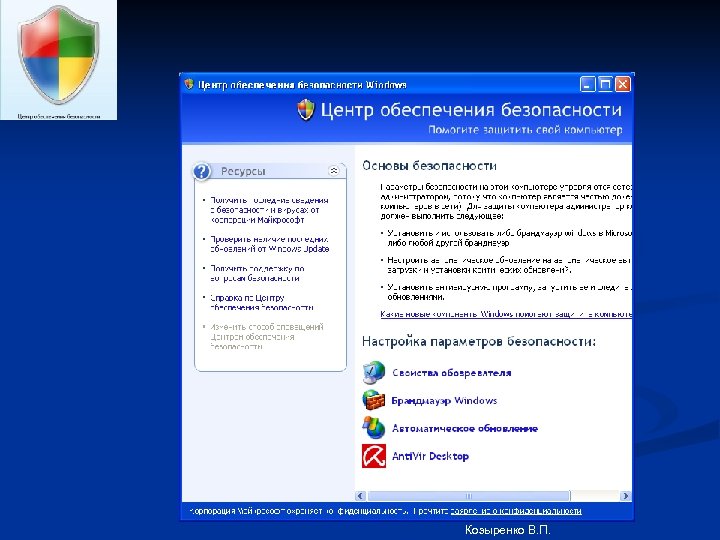This screenshot has height=540, width=720.
Task: Minimize the Security Center window
Action: 588,84
